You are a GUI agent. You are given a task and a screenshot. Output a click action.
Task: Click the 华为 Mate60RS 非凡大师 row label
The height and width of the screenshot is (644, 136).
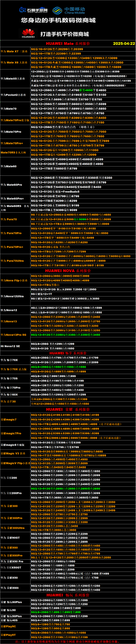15,208
